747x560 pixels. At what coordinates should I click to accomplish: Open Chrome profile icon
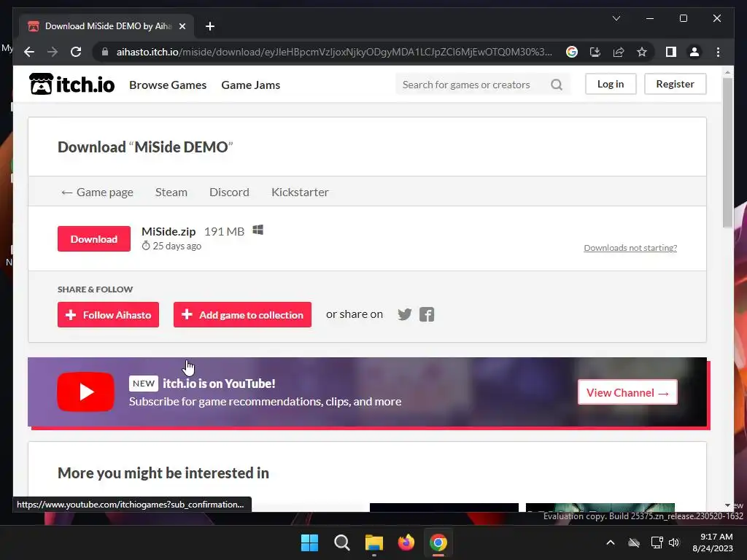point(694,52)
